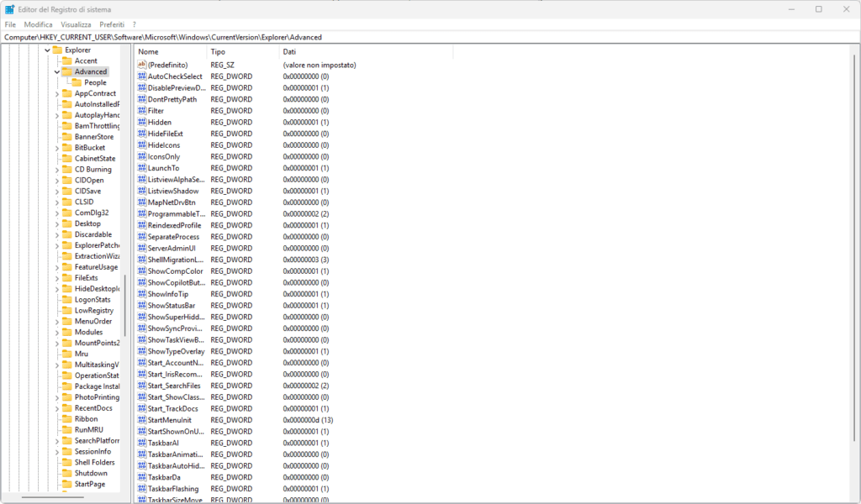Open the ? help menu
The width and height of the screenshot is (861, 504).
click(134, 24)
